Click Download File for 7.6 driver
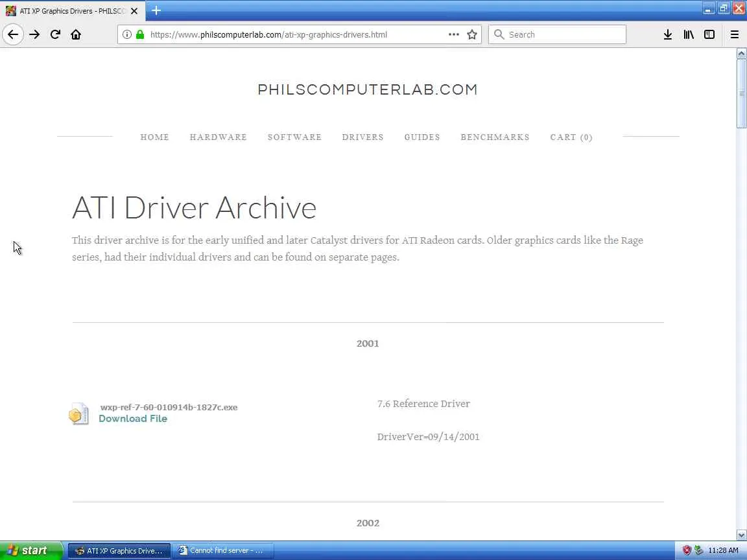Image resolution: width=747 pixels, height=560 pixels. tap(133, 419)
